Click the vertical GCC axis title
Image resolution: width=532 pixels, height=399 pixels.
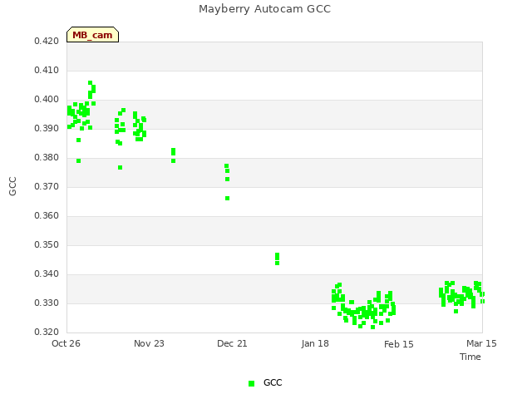pos(12,186)
